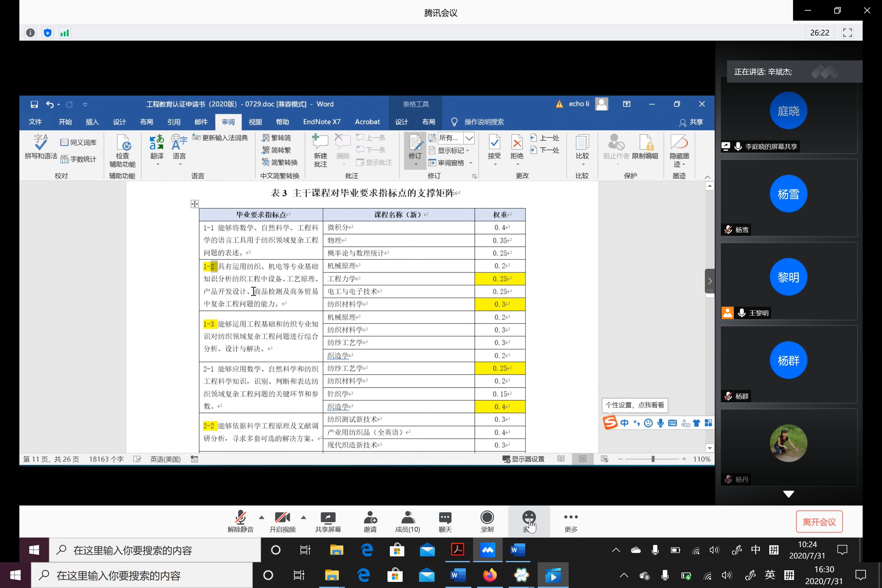Click the Windows taskbar search box
The image size is (882, 588).
[142, 575]
